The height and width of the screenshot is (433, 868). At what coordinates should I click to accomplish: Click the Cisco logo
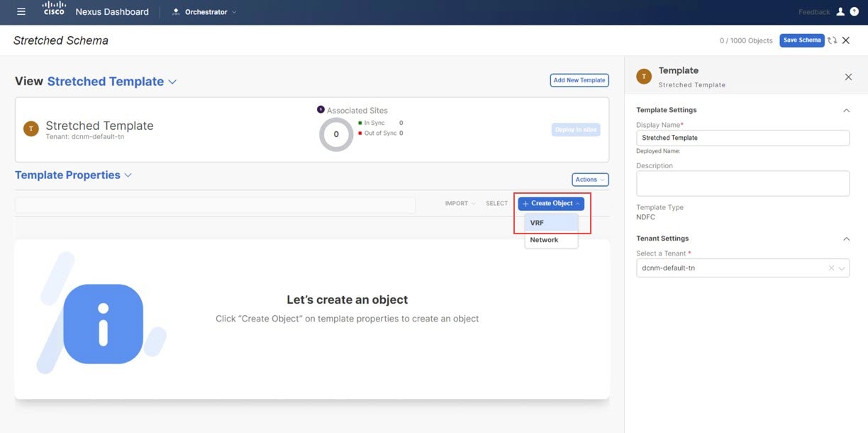click(x=53, y=9)
